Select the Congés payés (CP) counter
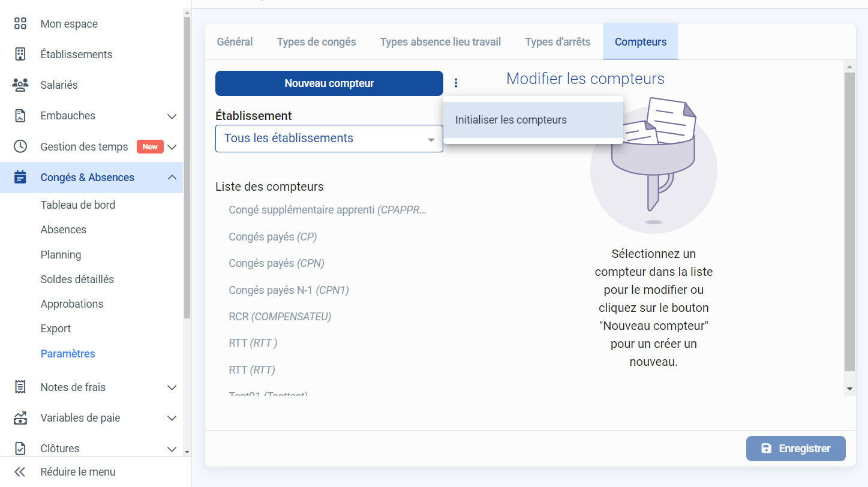This screenshot has width=868, height=487. click(x=273, y=236)
